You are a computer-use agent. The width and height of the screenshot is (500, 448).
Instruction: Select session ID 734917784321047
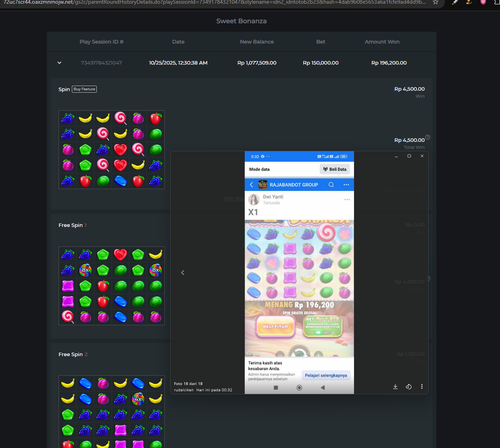[x=101, y=63]
